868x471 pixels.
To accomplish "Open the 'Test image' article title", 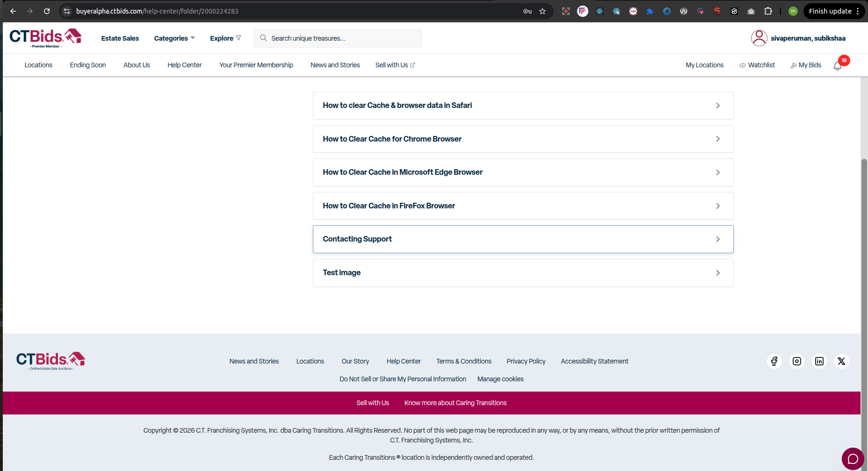I will tap(341, 272).
